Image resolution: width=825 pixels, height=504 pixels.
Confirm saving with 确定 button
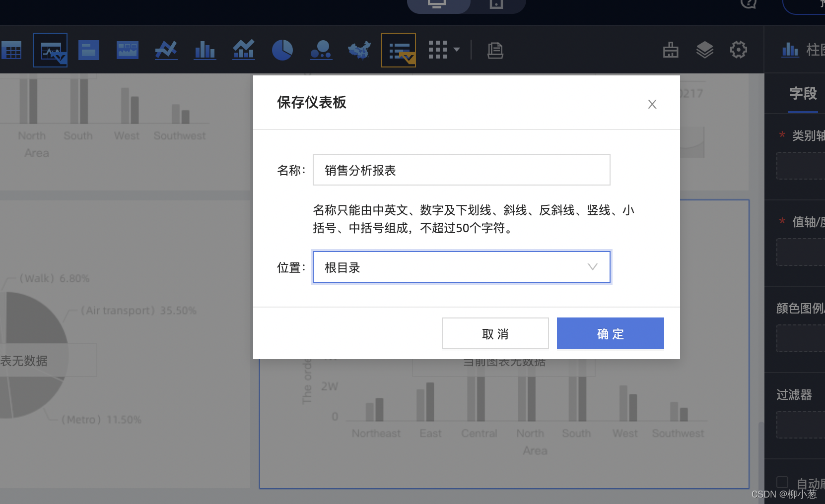click(x=611, y=333)
